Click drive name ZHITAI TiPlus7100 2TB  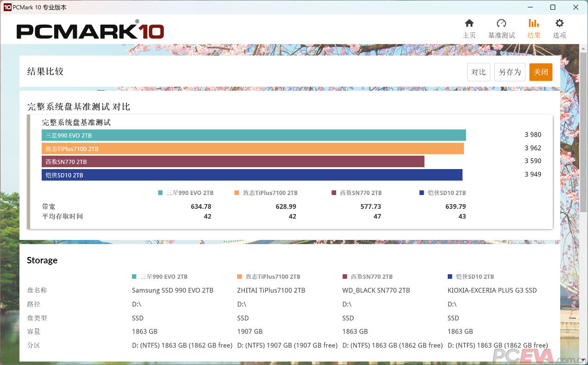tap(271, 290)
